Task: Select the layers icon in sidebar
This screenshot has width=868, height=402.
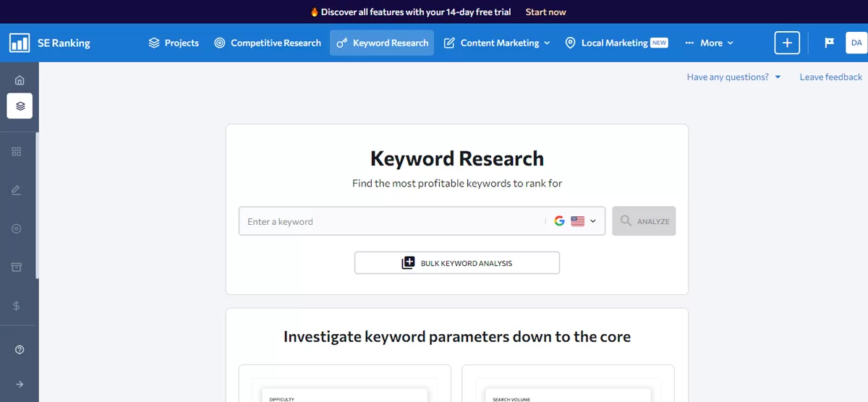Action: [20, 106]
